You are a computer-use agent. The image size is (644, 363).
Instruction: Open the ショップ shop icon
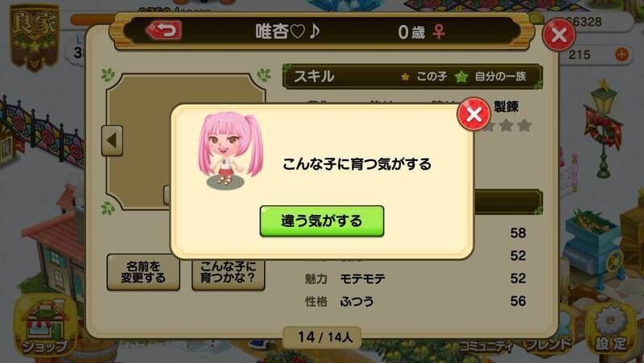point(44,328)
